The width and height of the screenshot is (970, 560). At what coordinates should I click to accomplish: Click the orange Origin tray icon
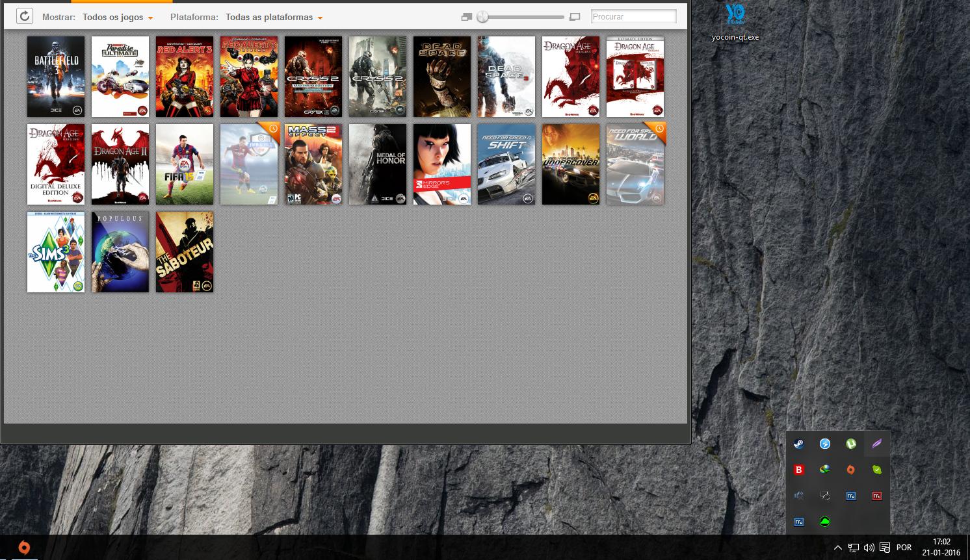point(851,470)
